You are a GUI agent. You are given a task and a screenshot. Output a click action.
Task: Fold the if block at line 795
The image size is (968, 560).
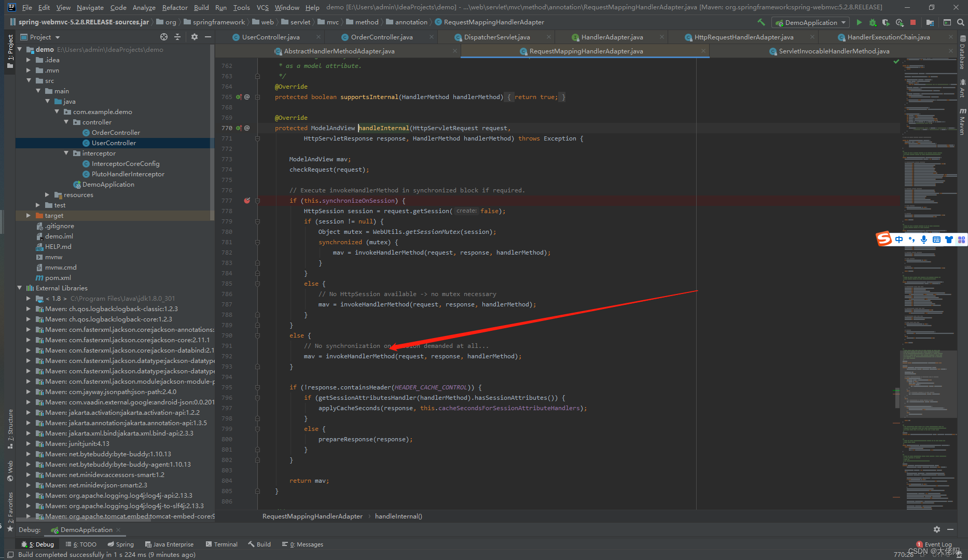[257, 387]
